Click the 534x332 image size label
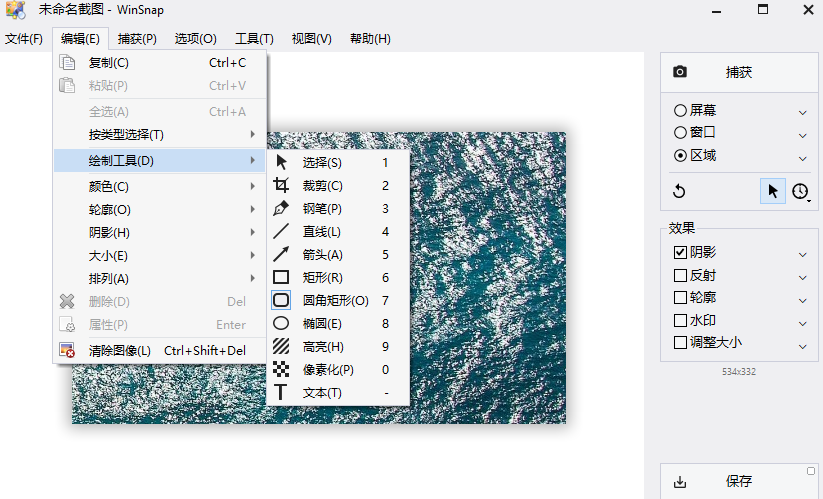The height and width of the screenshot is (499, 823). pos(739,371)
